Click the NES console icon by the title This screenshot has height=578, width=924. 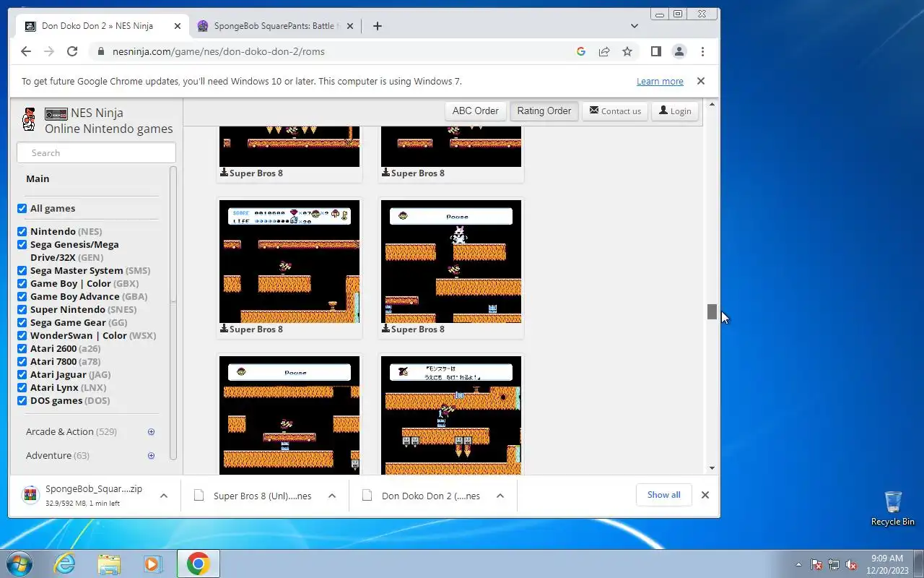56,113
